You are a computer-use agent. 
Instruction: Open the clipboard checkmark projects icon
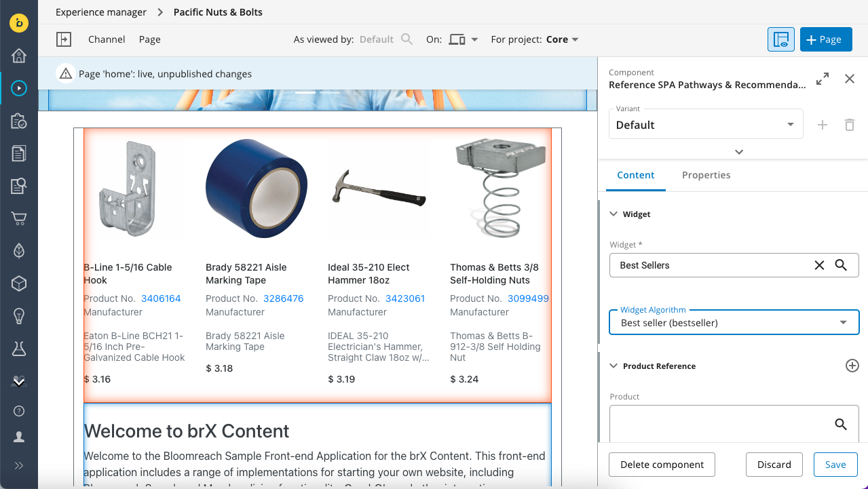pyautogui.click(x=19, y=121)
